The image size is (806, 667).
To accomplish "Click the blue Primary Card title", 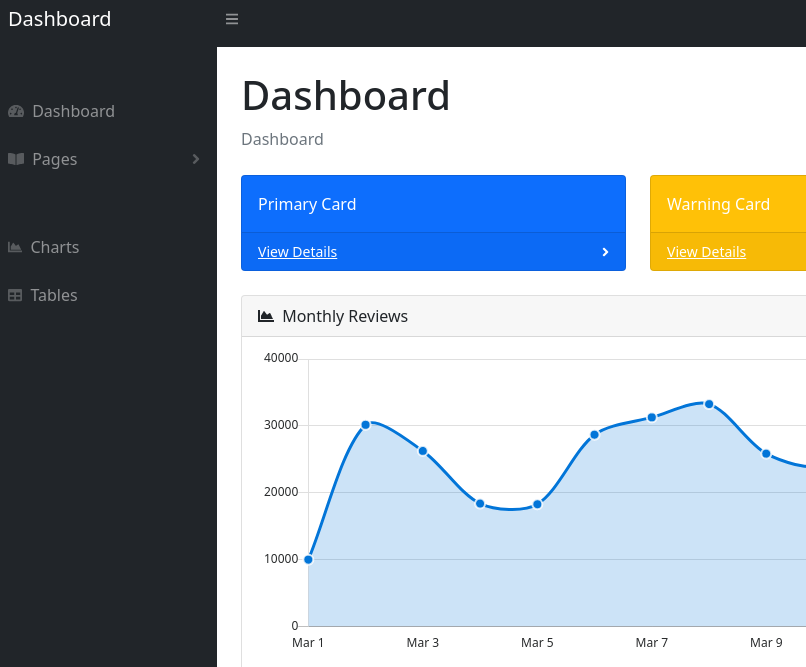I will (x=307, y=204).
